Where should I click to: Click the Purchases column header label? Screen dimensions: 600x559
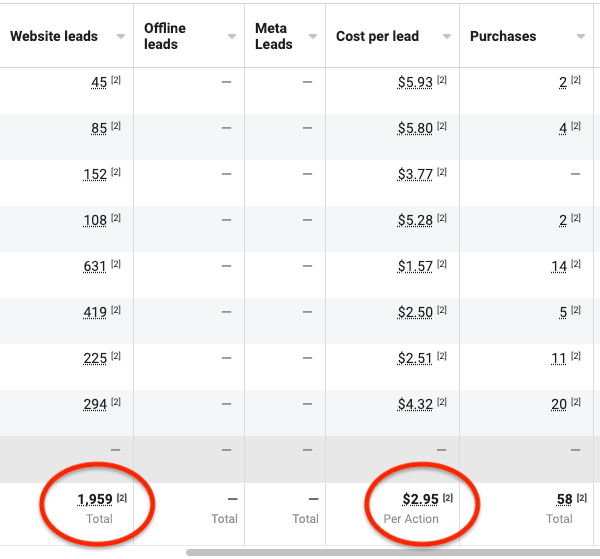coord(503,36)
